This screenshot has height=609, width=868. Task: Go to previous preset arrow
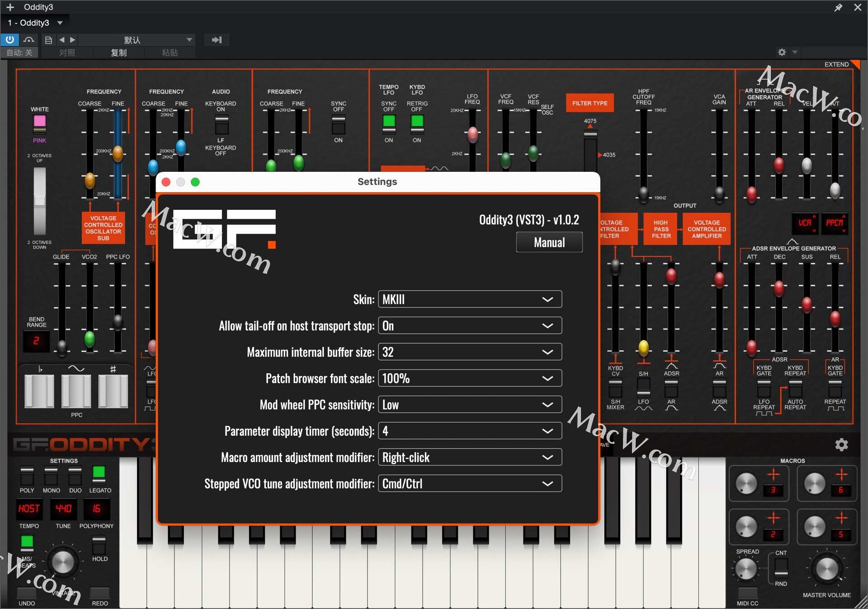coord(62,40)
